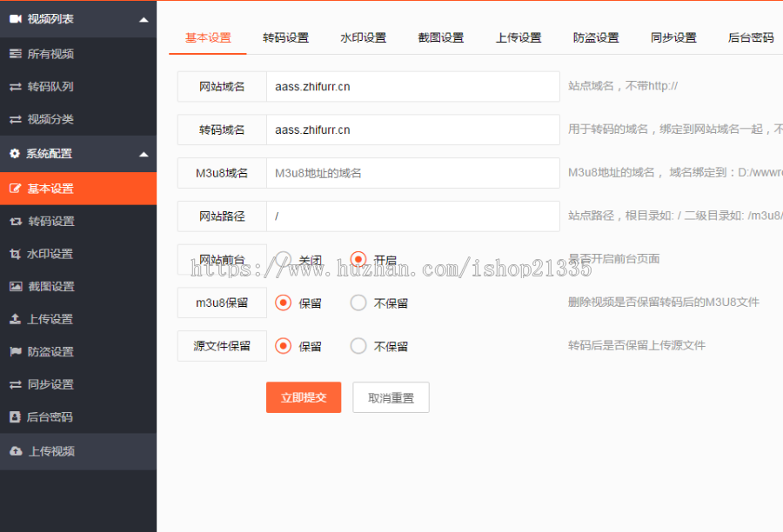Image resolution: width=783 pixels, height=532 pixels.
Task: Select 不保留 for m3u8保留
Action: coord(358,303)
